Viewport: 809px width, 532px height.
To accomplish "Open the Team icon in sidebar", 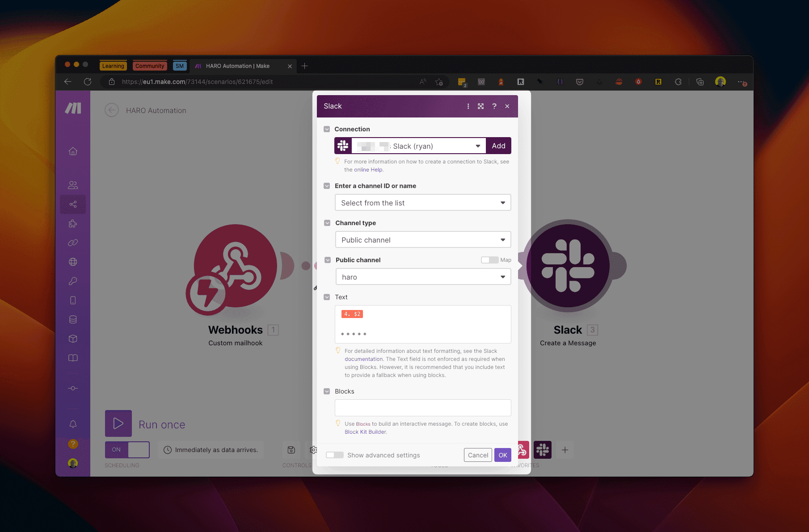I will 73,185.
